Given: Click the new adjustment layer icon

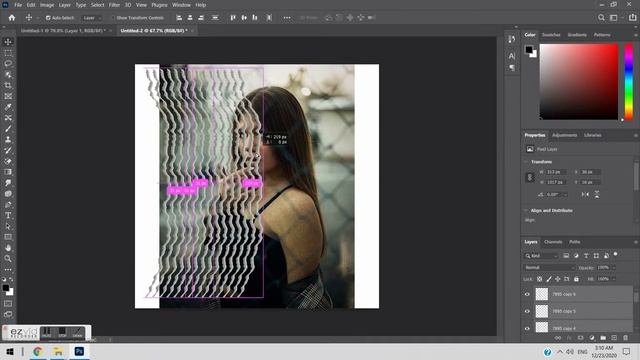Looking at the screenshot, I should pyautogui.click(x=592, y=338).
